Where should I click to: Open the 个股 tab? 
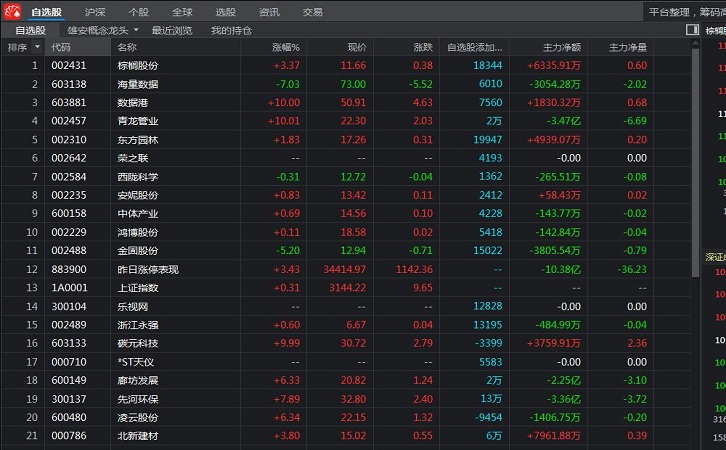point(138,12)
